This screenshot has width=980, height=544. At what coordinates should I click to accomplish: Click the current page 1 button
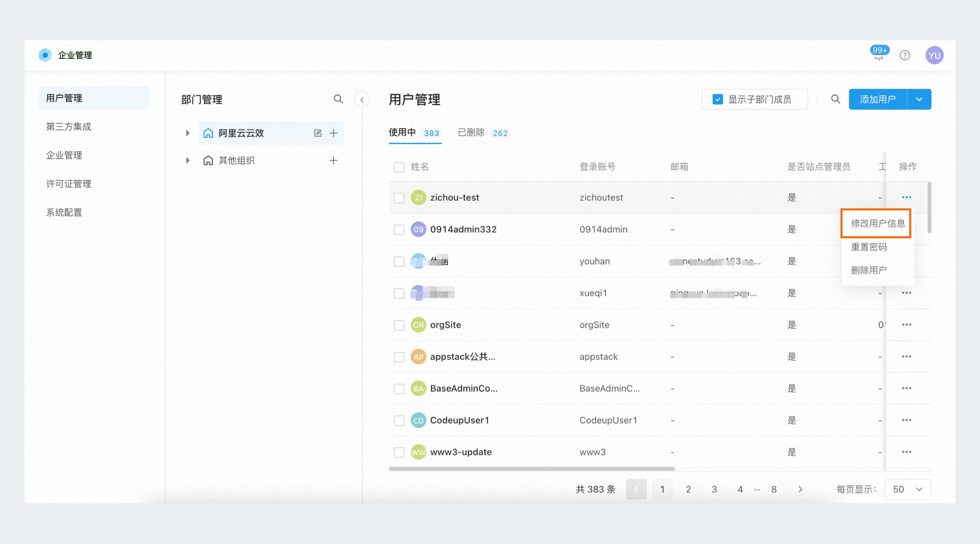[662, 489]
